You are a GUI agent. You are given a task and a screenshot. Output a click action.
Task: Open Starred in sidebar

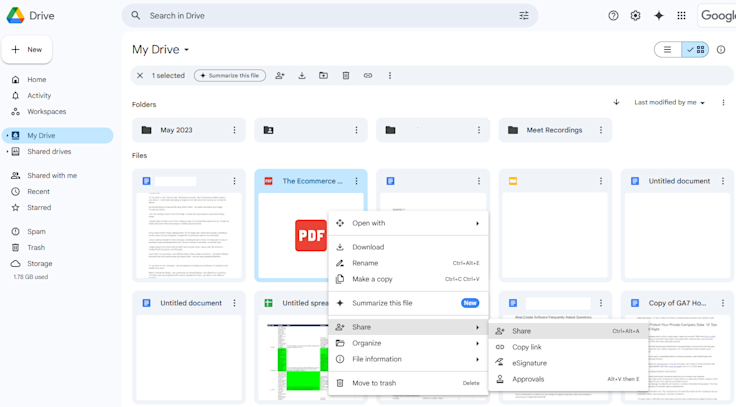coord(39,207)
